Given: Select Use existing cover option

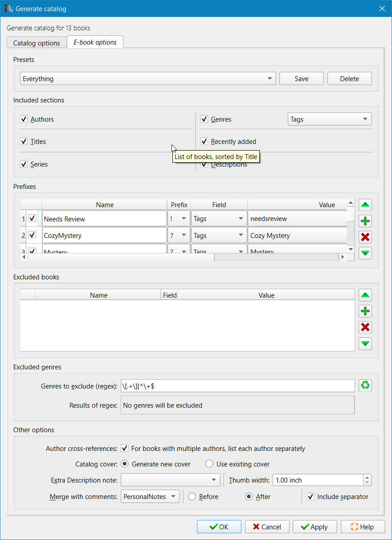Looking at the screenshot, I should point(209,464).
